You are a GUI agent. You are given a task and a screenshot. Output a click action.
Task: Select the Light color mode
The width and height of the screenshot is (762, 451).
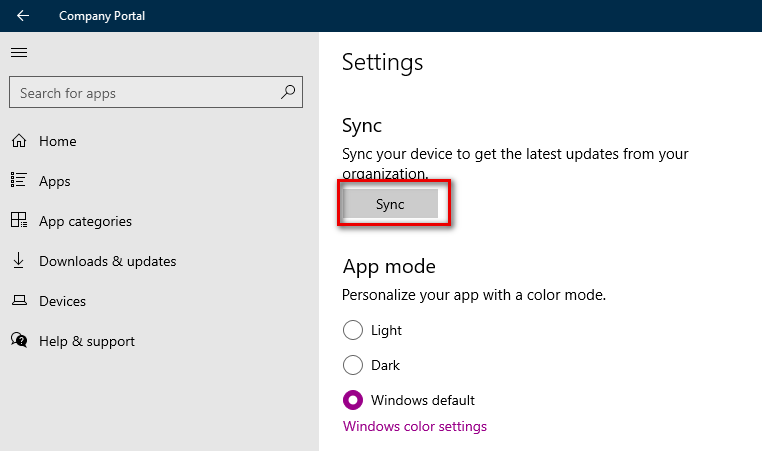[x=353, y=330]
